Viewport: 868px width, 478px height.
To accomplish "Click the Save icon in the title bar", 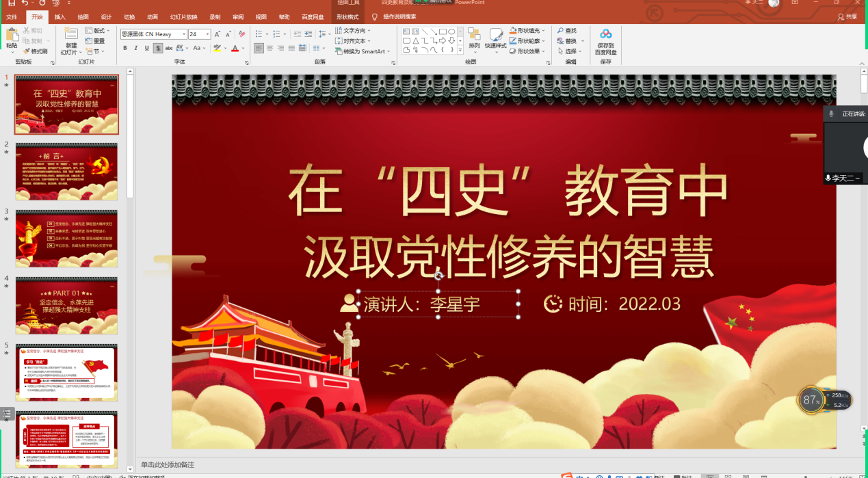I will [x=11, y=3].
